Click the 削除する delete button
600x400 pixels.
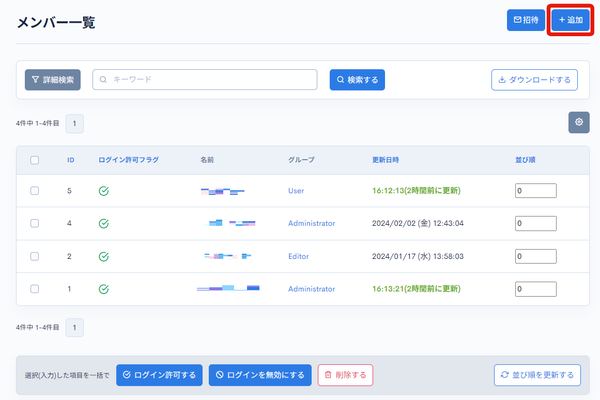click(x=345, y=375)
